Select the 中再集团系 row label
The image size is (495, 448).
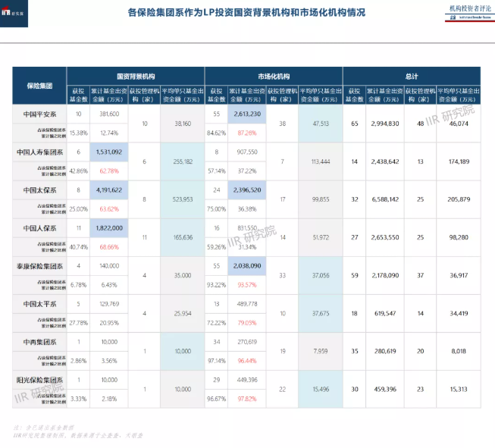[x=39, y=342]
